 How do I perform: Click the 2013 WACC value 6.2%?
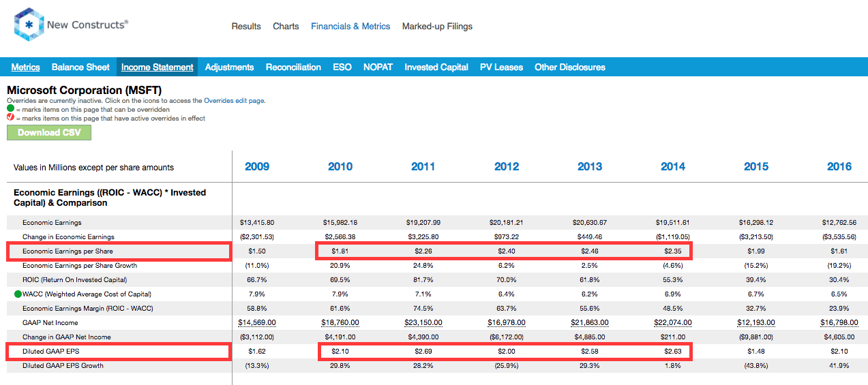point(590,294)
